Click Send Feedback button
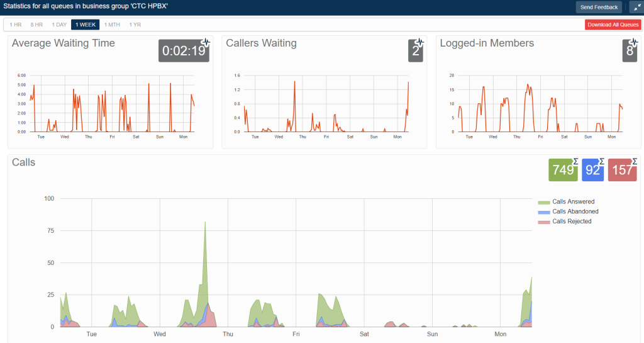Screen dimensions: 644x343 [599, 7]
